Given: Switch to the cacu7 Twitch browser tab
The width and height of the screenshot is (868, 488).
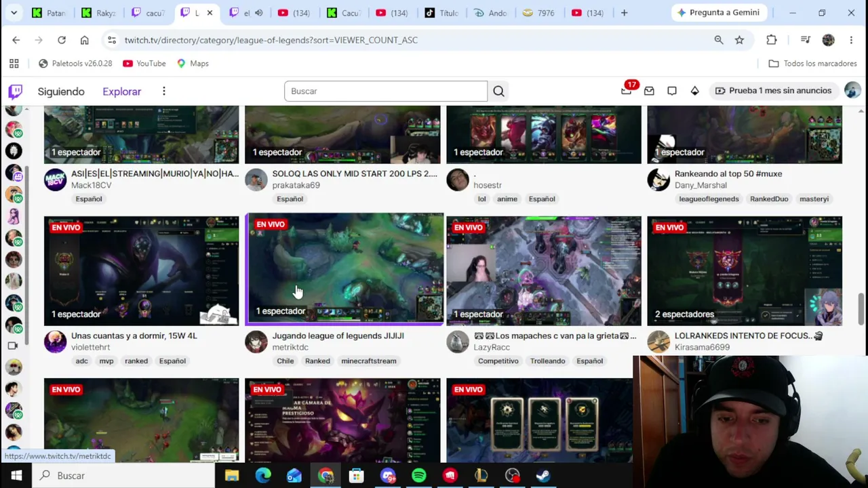Looking at the screenshot, I should [x=147, y=13].
